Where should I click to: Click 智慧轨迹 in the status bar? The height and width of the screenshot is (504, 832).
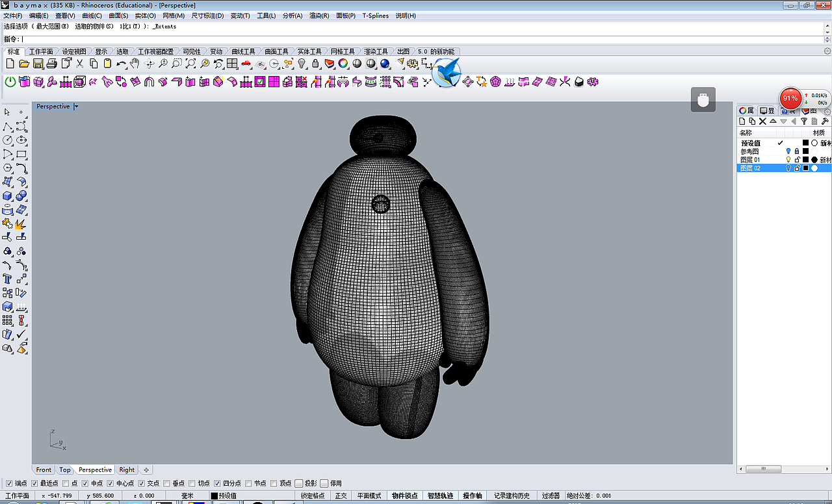pyautogui.click(x=440, y=496)
